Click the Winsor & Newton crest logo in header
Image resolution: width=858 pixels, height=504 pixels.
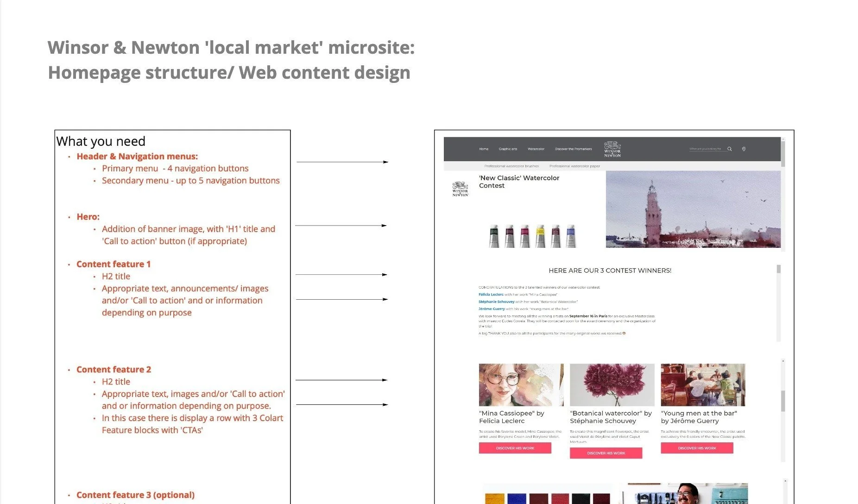click(x=612, y=148)
